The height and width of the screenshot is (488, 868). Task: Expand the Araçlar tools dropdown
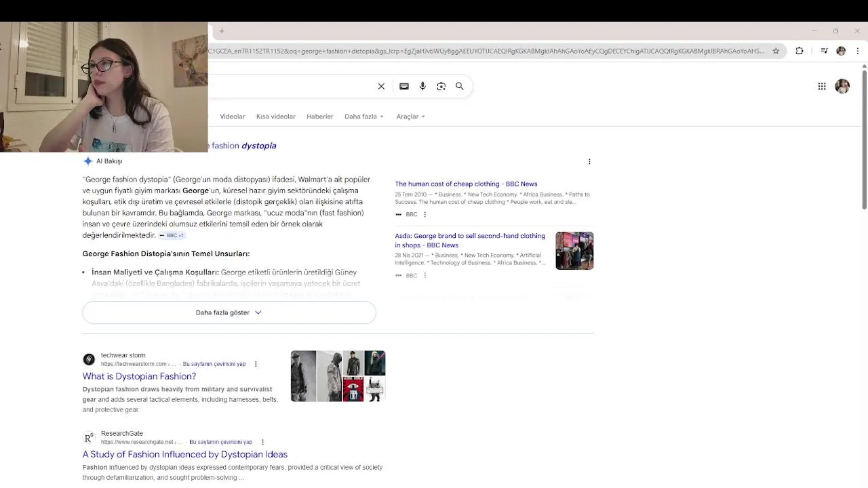(x=410, y=117)
